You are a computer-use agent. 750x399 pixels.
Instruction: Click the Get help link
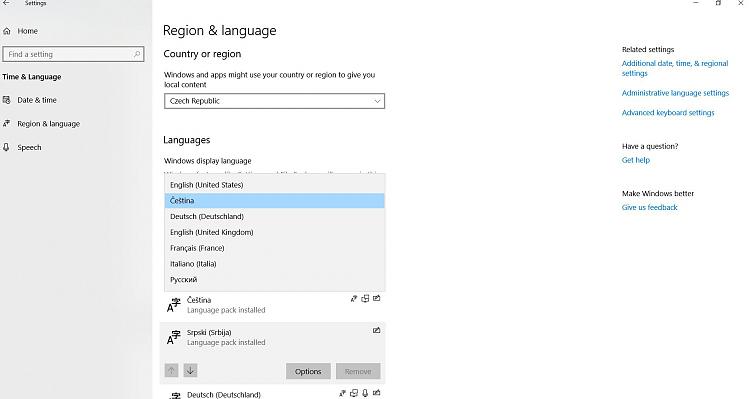pyautogui.click(x=636, y=160)
